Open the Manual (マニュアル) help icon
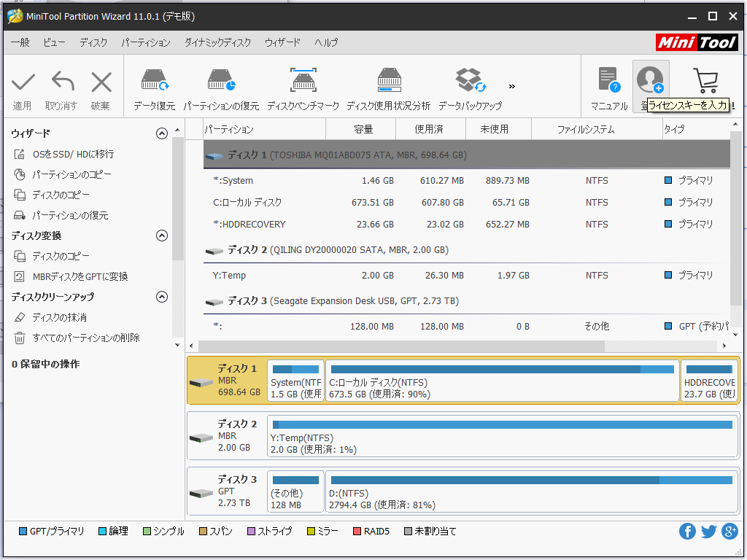Image resolution: width=747 pixels, height=560 pixels. [x=609, y=80]
